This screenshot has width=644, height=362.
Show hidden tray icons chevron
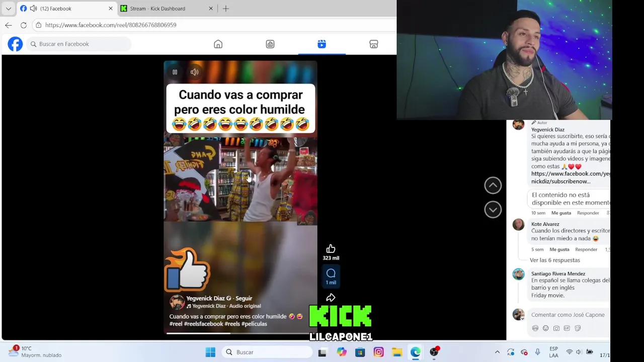[x=497, y=352]
